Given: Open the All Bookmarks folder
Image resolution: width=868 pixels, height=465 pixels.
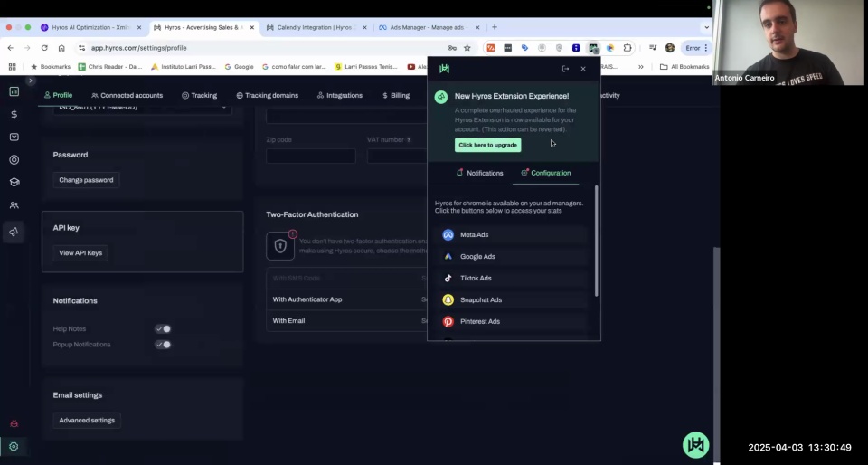Looking at the screenshot, I should coord(684,66).
